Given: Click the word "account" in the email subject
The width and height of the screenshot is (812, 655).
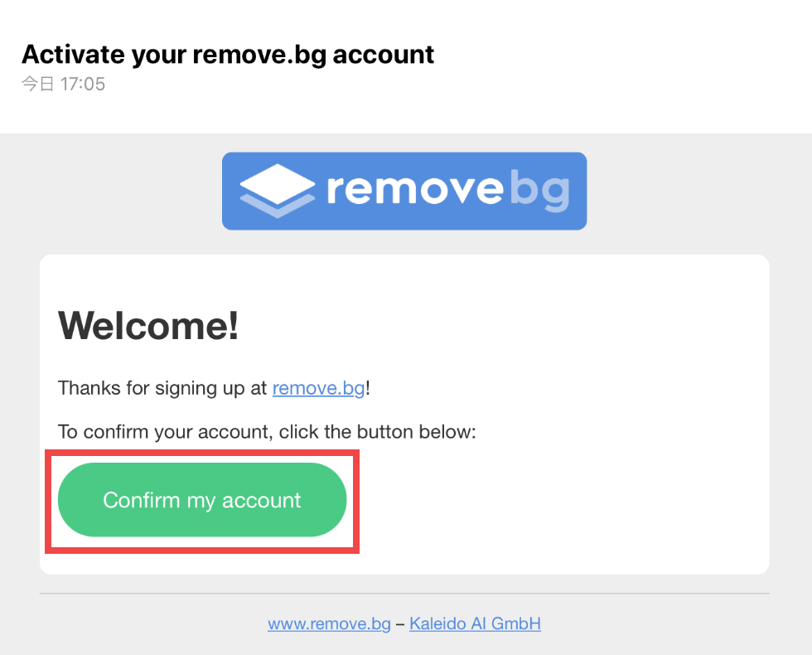Looking at the screenshot, I should (x=383, y=55).
